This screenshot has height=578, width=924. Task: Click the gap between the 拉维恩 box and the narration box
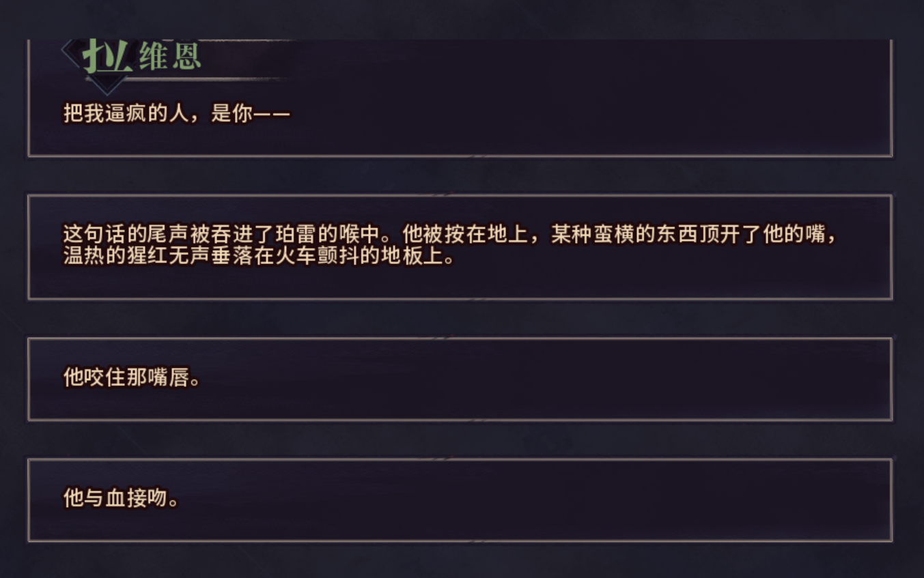point(460,175)
